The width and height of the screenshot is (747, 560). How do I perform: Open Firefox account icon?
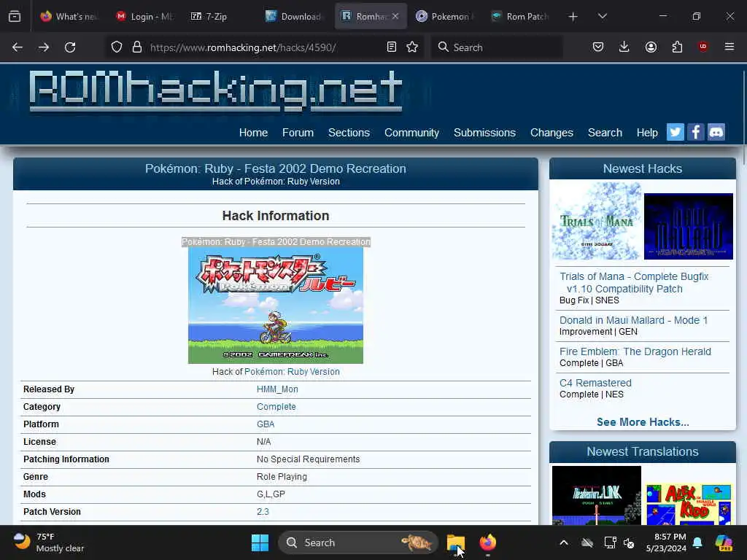pos(651,47)
